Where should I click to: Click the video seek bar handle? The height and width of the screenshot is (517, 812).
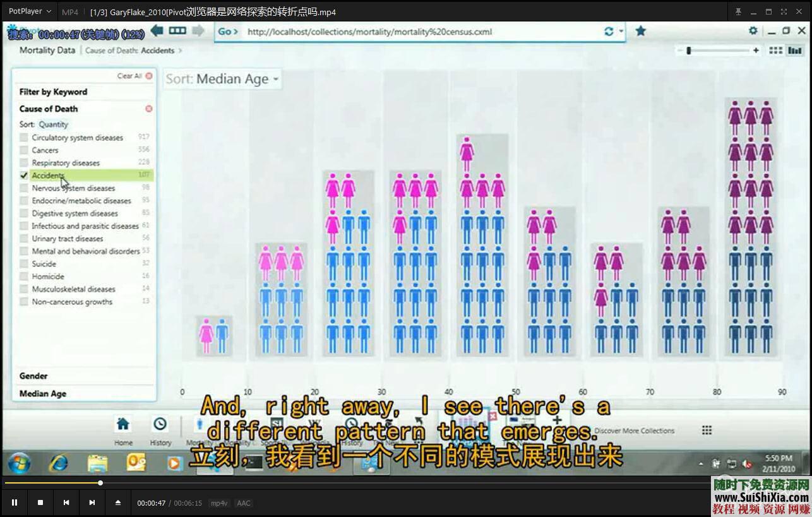click(x=100, y=483)
